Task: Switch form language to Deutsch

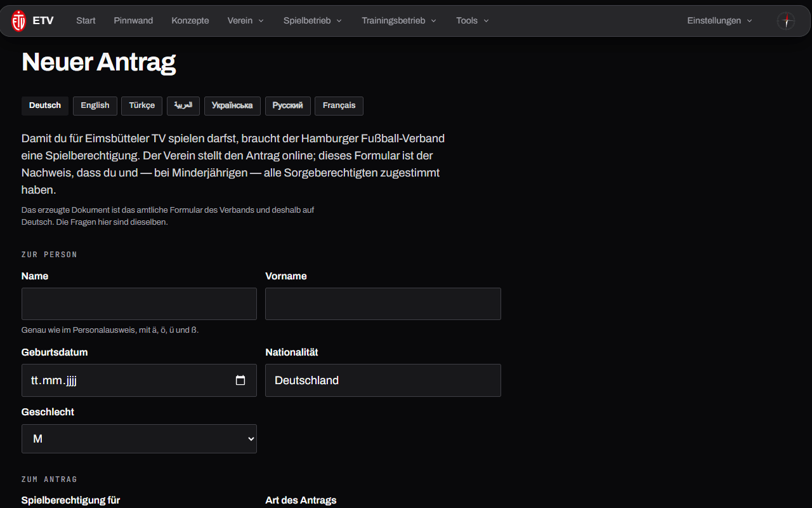Action: point(45,105)
